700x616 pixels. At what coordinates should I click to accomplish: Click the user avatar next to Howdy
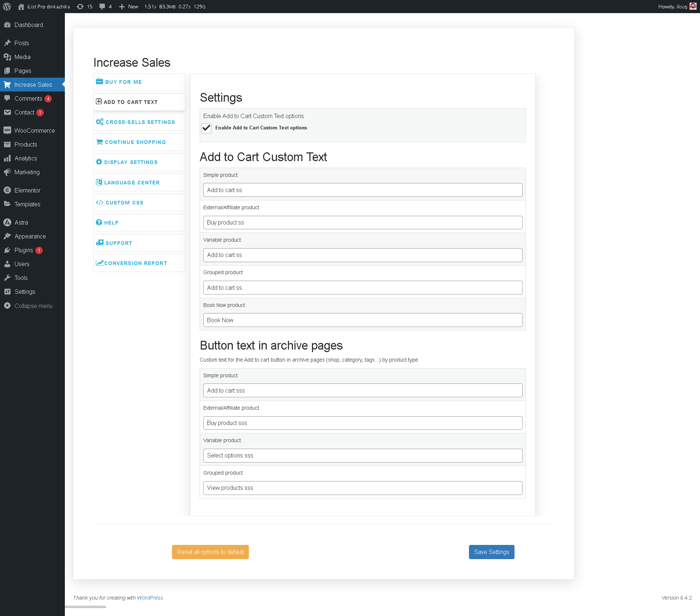[693, 7]
